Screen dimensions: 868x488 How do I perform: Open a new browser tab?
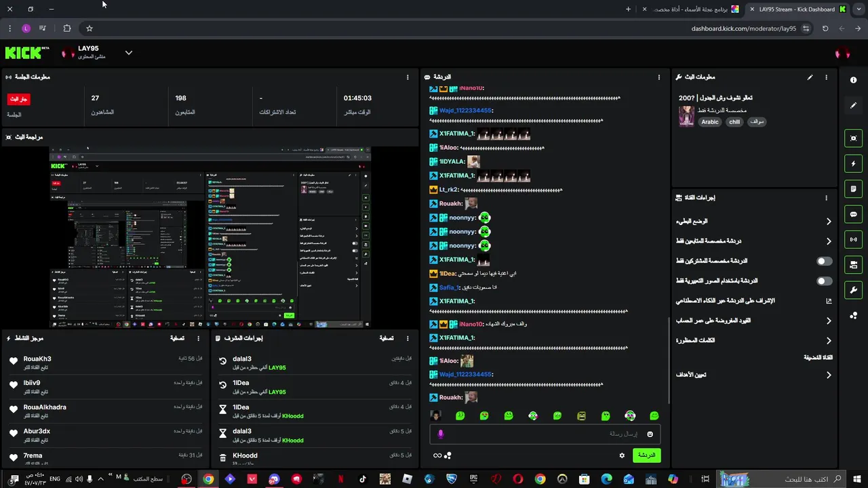(628, 9)
